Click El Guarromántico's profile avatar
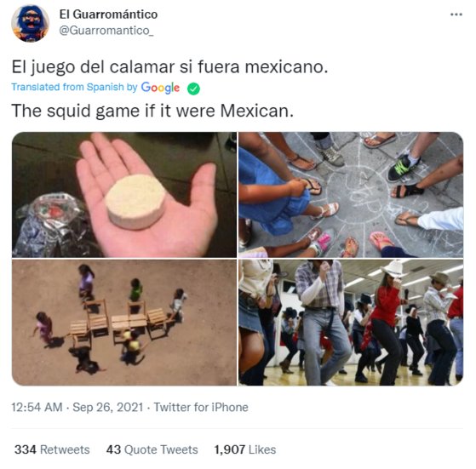 tap(30, 23)
